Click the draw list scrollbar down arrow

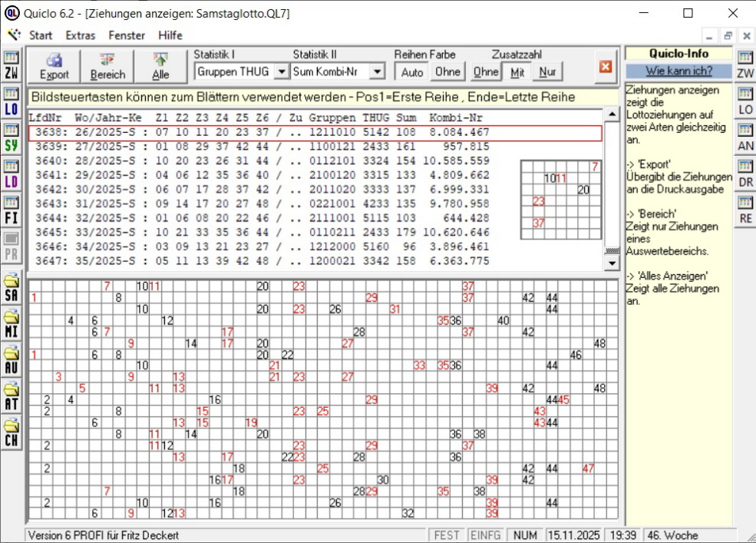612,263
